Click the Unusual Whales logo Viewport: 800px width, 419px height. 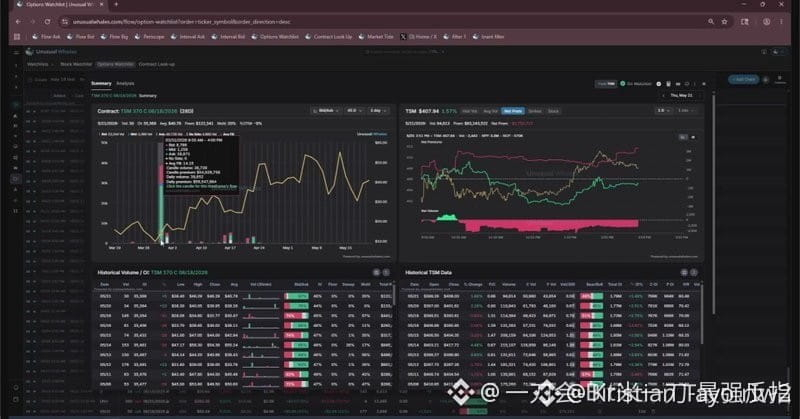click(x=52, y=52)
